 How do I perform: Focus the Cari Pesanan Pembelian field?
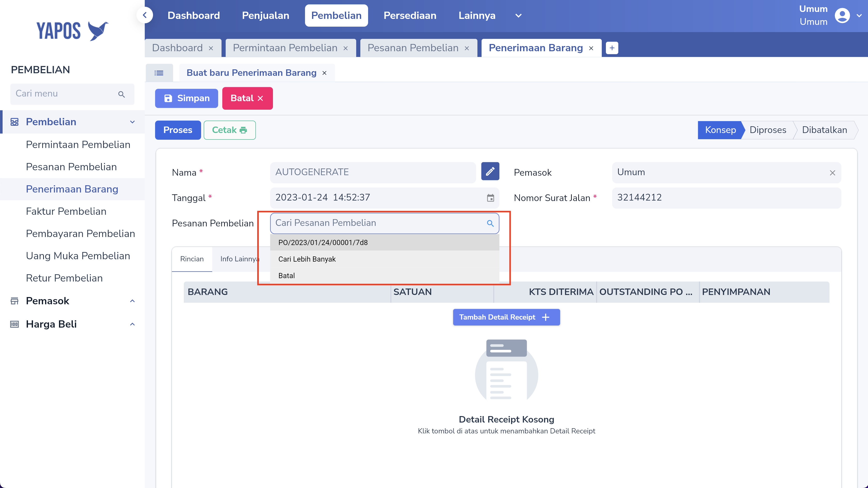click(x=384, y=223)
